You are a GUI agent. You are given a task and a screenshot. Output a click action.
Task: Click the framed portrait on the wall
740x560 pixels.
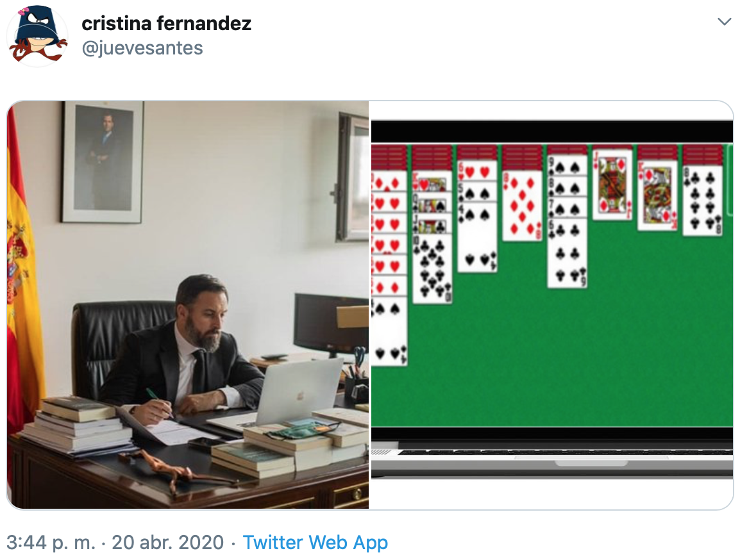(103, 161)
